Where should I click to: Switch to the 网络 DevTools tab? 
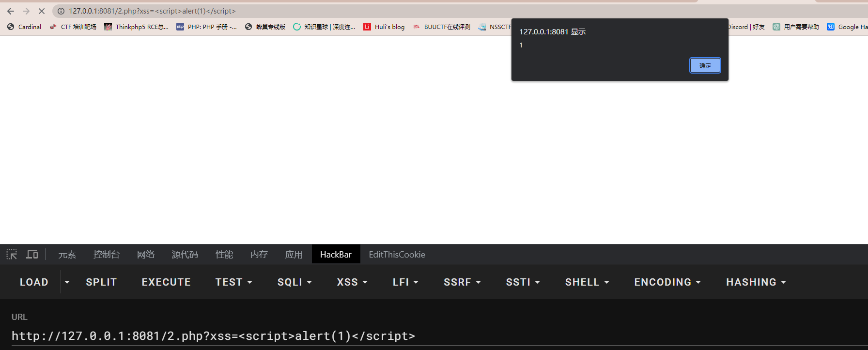146,254
